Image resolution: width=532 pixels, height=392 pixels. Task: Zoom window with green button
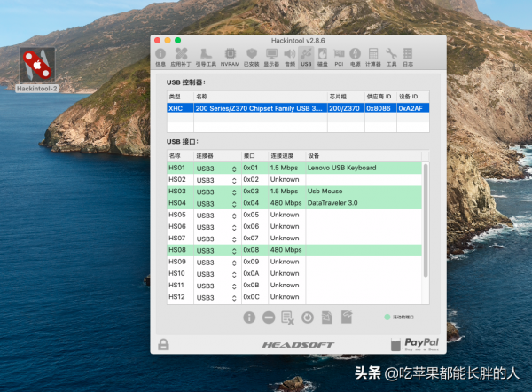[178, 41]
